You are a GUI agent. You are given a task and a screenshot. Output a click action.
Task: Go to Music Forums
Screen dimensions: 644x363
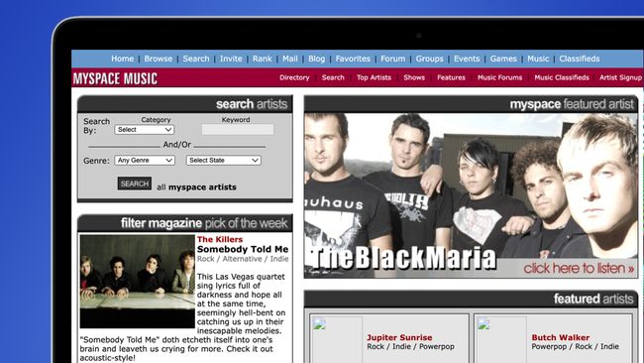(499, 77)
